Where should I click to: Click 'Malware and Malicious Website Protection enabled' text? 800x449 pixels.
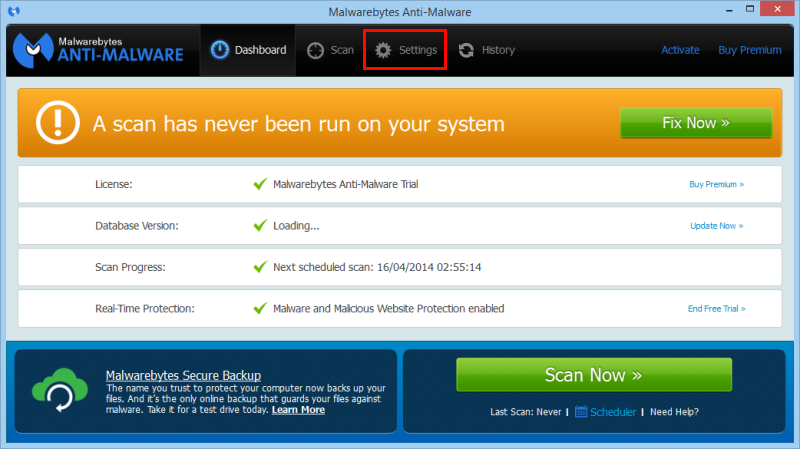(388, 309)
